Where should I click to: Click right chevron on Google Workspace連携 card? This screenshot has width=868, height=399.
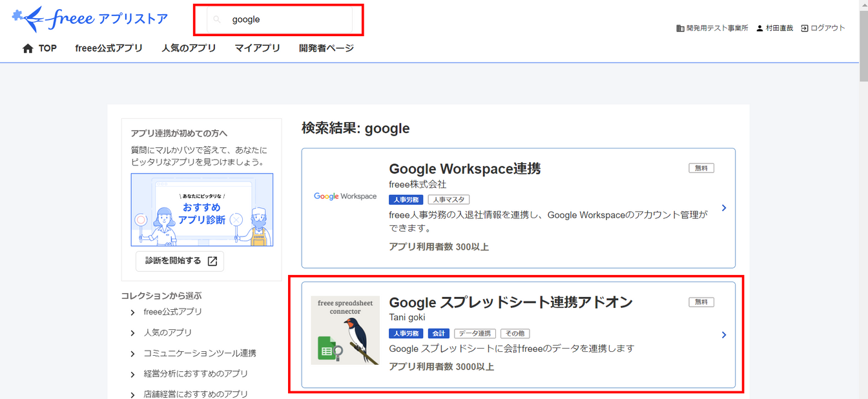724,208
